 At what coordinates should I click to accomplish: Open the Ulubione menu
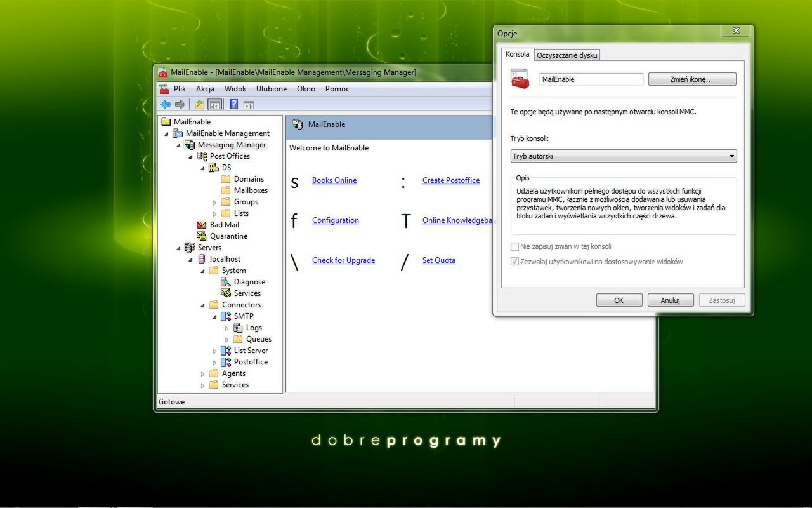272,89
